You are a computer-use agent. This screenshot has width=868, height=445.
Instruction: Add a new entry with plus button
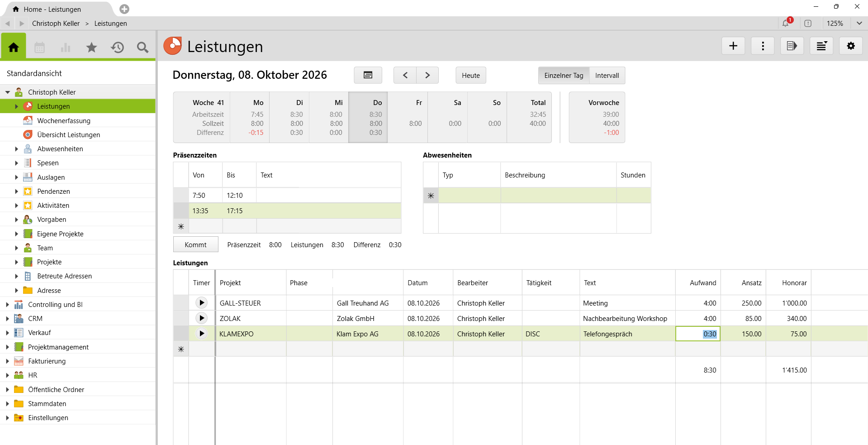click(x=733, y=46)
